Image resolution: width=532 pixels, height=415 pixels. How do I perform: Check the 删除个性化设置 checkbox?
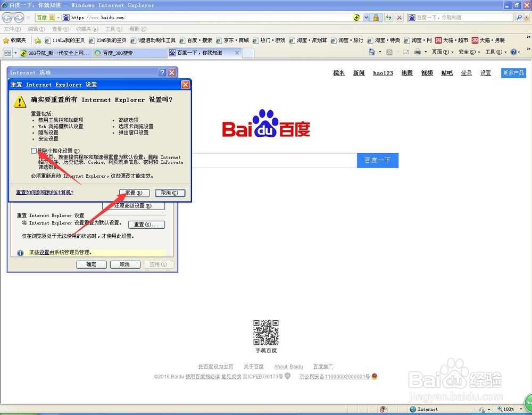[x=34, y=151]
